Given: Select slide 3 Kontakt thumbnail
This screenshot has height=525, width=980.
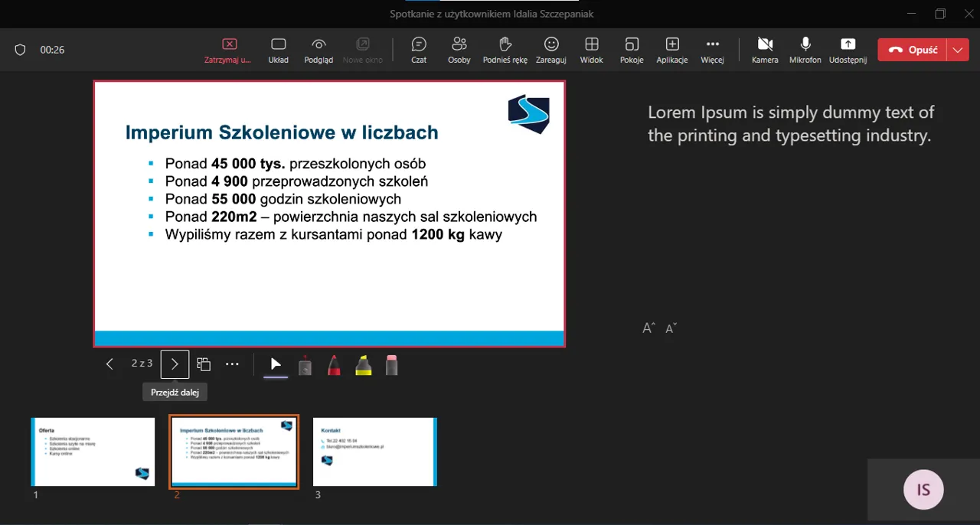Looking at the screenshot, I should [x=374, y=452].
